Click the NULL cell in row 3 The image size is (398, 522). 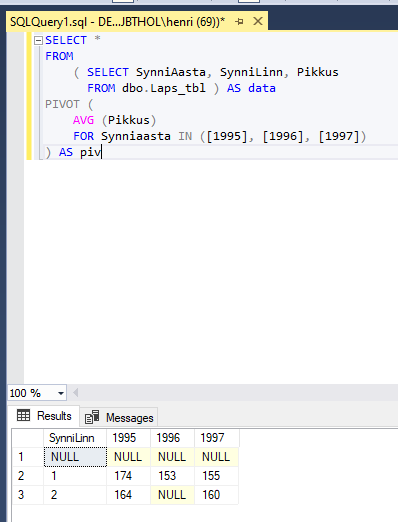click(172, 495)
